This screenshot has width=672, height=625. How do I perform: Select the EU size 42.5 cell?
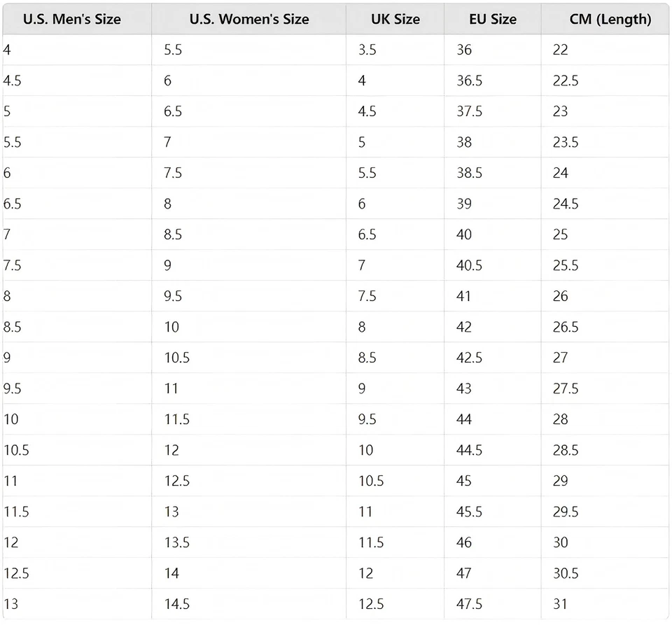pyautogui.click(x=469, y=358)
